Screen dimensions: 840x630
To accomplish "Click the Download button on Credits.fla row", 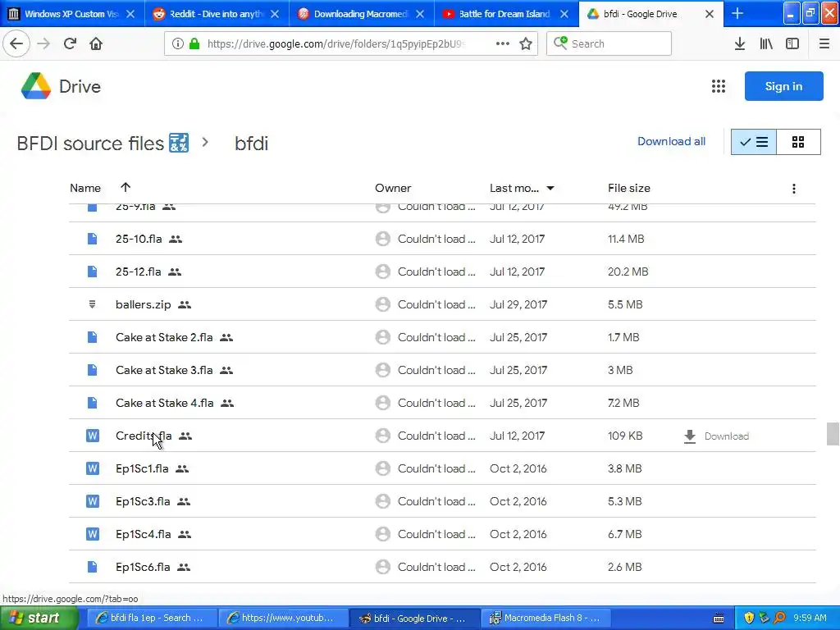I will tap(717, 436).
